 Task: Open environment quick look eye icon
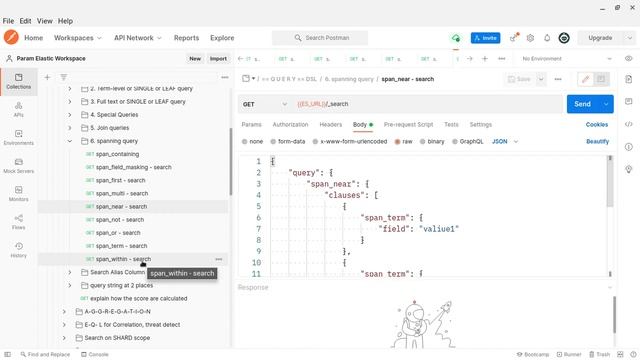[629, 58]
